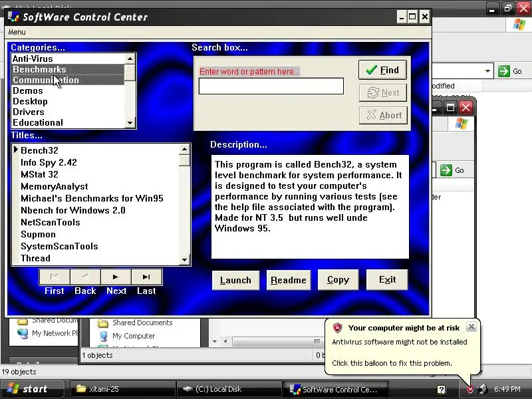Select the Anti-Virus category
The image size is (532, 399).
(68, 59)
